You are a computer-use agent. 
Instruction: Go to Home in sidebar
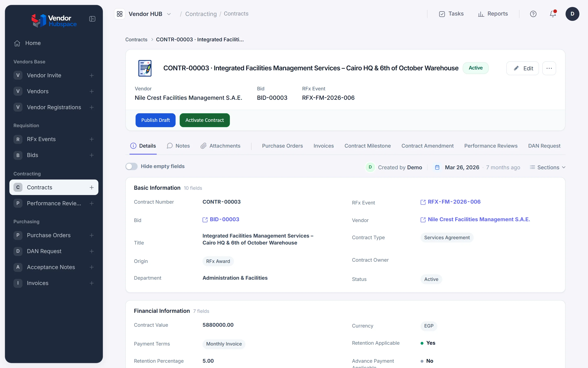click(x=54, y=43)
